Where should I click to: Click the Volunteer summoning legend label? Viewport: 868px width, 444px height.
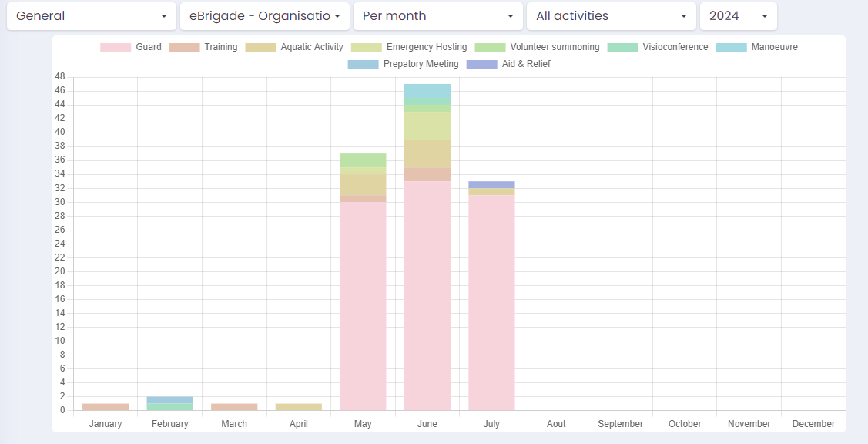pos(555,47)
